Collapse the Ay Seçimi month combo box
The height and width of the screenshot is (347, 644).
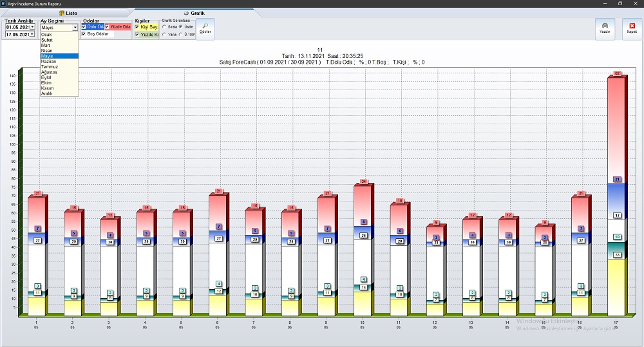75,28
